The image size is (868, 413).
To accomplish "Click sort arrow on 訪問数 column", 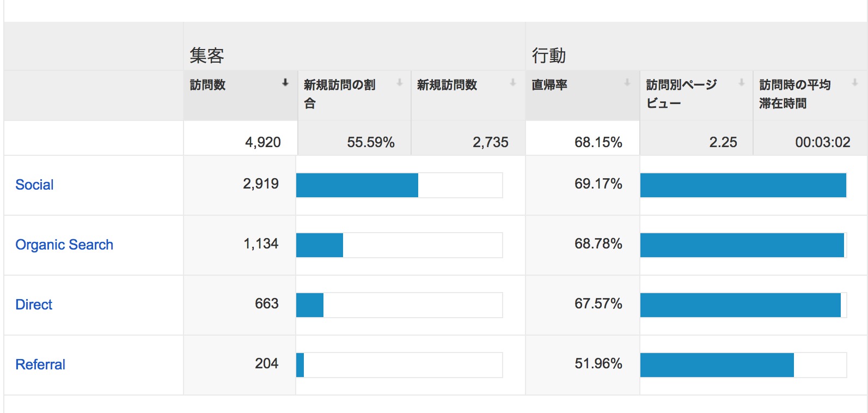I will point(285,83).
